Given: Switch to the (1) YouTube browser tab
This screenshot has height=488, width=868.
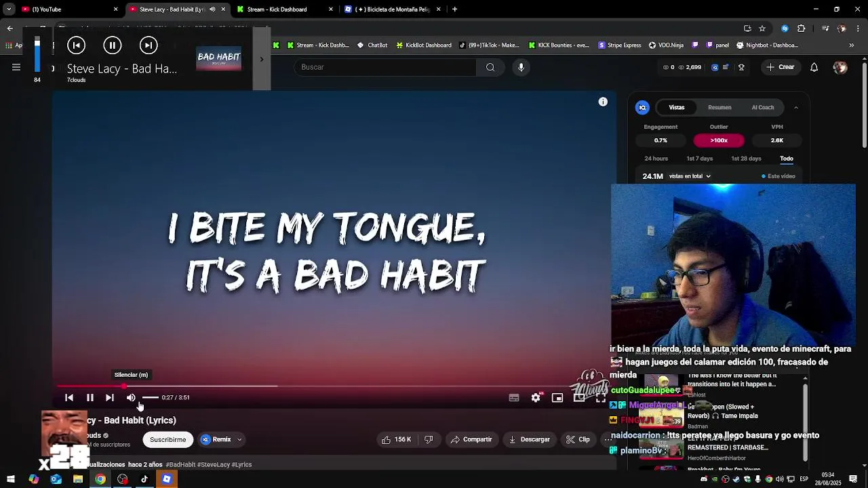Looking at the screenshot, I should pos(68,9).
